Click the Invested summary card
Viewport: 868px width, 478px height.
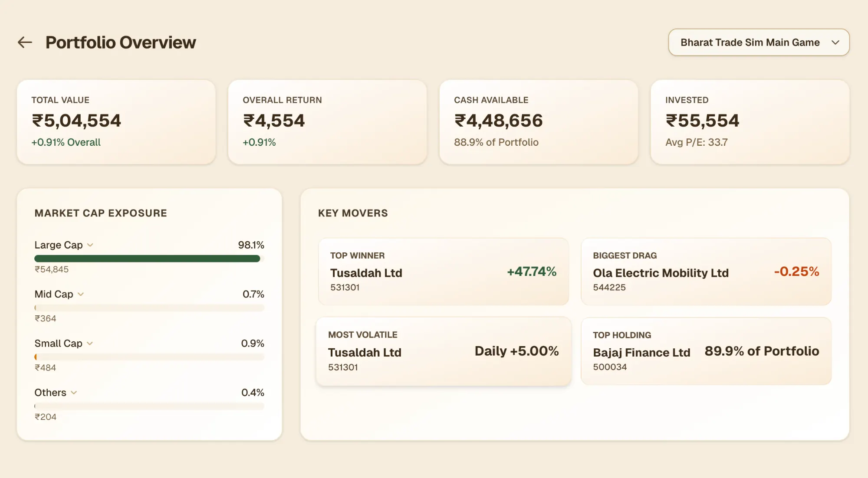click(x=750, y=121)
